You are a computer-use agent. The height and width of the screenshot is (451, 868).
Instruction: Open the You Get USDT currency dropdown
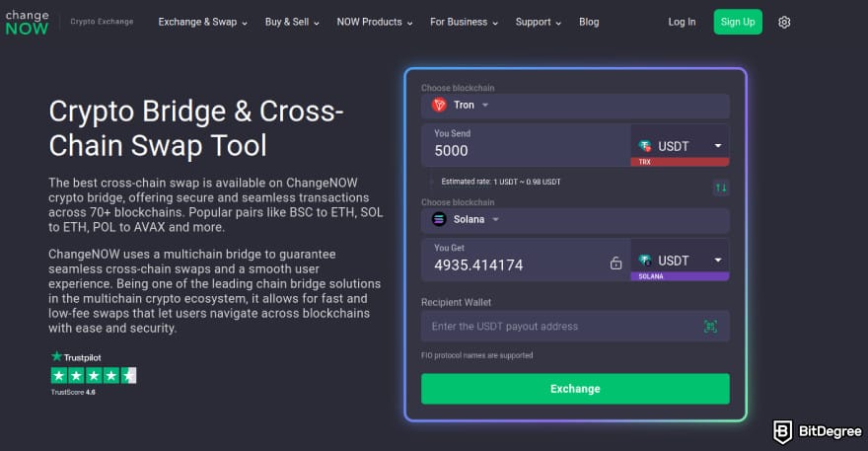680,260
